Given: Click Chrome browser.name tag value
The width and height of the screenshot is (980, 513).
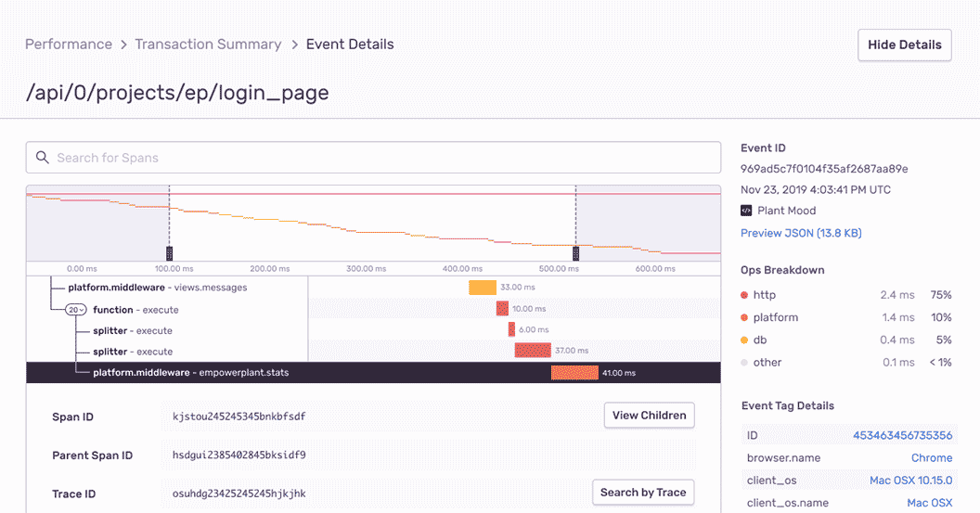Looking at the screenshot, I should tap(931, 457).
